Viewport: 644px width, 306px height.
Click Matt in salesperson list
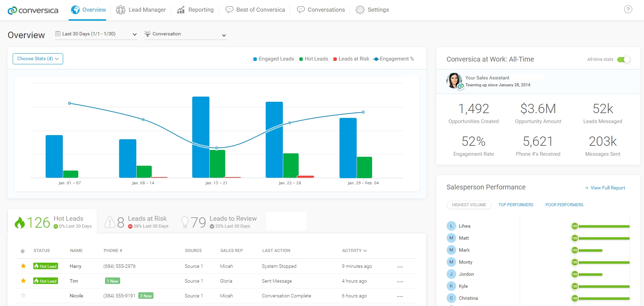pyautogui.click(x=464, y=238)
